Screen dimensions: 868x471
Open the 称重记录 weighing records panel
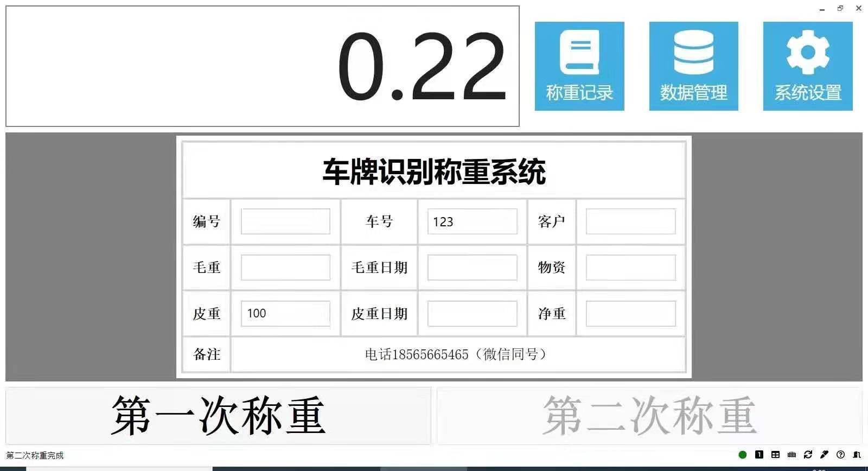point(579,66)
